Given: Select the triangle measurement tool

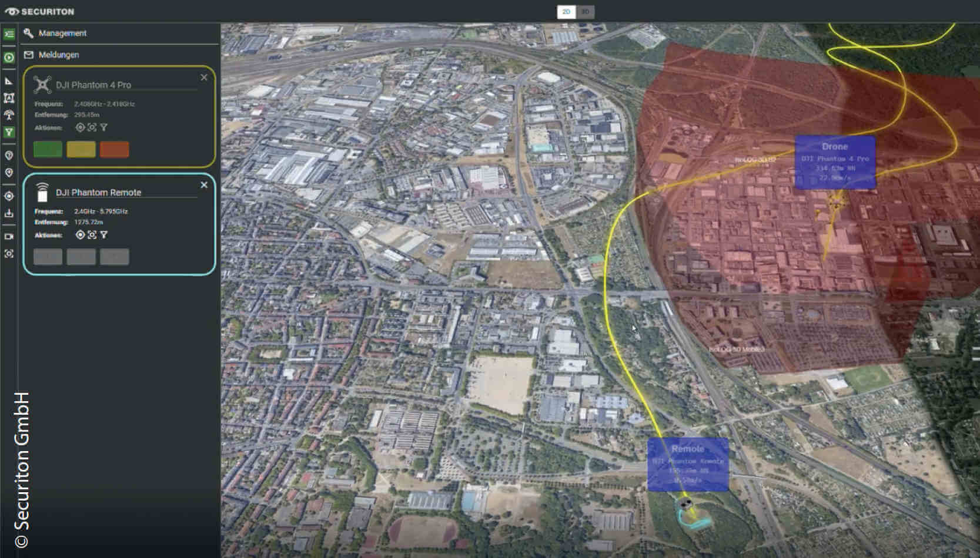Looking at the screenshot, I should tap(9, 81).
